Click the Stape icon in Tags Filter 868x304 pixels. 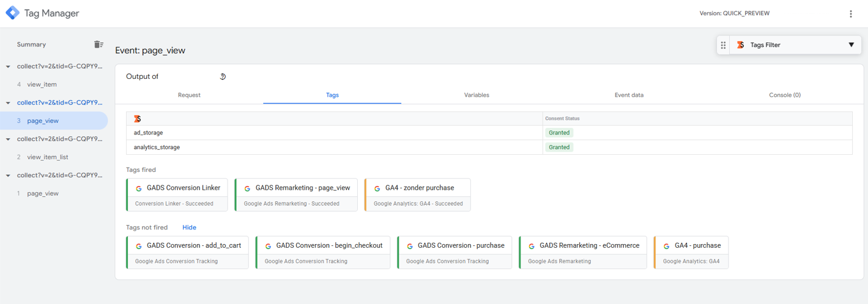pos(740,45)
